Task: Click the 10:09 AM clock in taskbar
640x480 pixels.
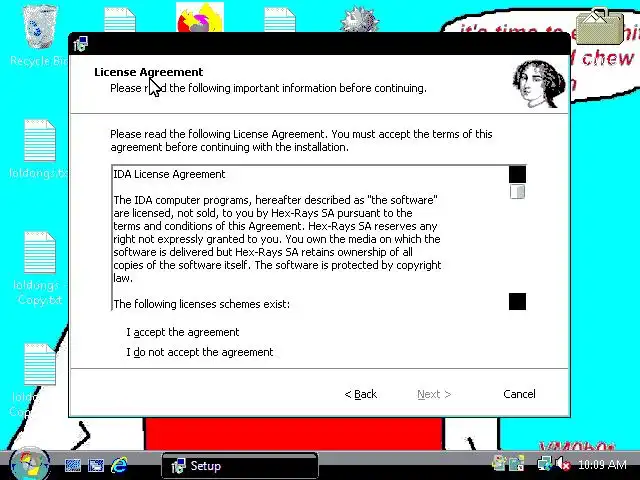Action: (x=602, y=464)
